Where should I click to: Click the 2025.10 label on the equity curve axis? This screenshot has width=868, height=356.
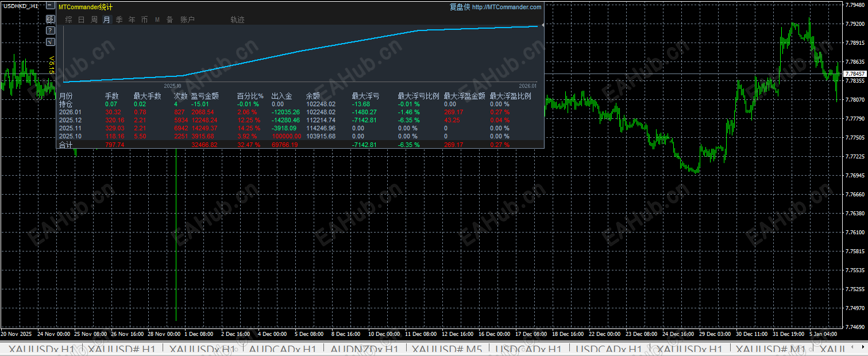pyautogui.click(x=172, y=86)
